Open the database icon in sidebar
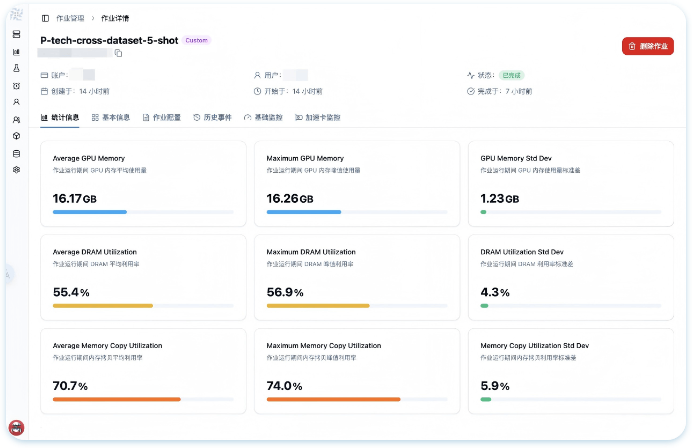This screenshot has width=692, height=448. [16, 153]
